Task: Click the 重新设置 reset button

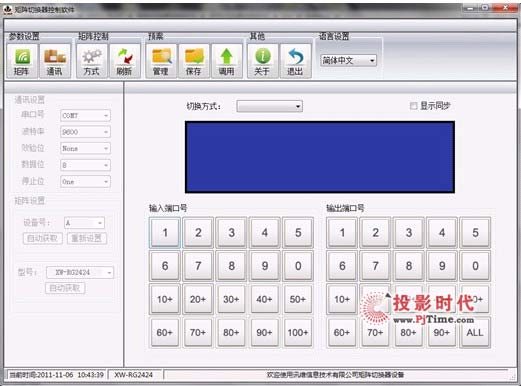Action: (87, 238)
